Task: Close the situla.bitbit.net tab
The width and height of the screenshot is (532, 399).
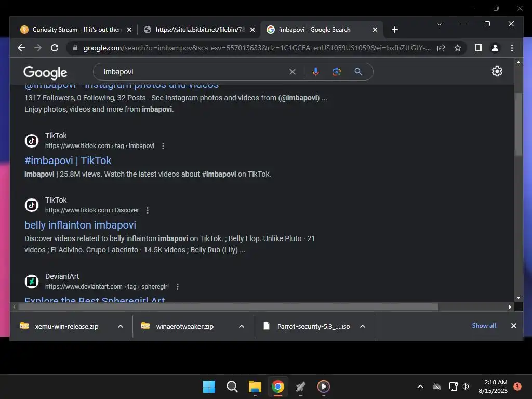Action: [x=252, y=30]
